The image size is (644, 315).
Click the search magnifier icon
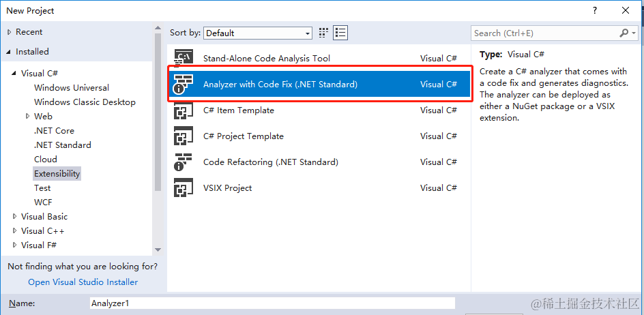[624, 33]
